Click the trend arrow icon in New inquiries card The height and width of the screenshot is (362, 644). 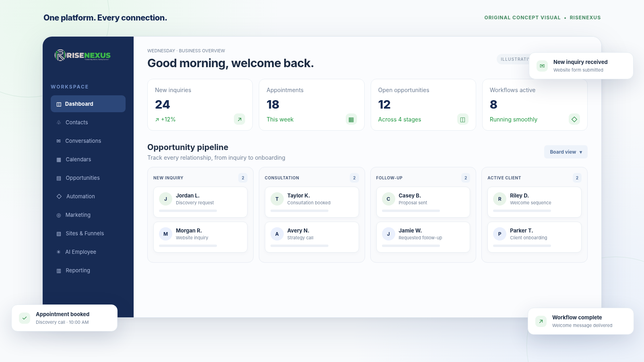pyautogui.click(x=239, y=119)
